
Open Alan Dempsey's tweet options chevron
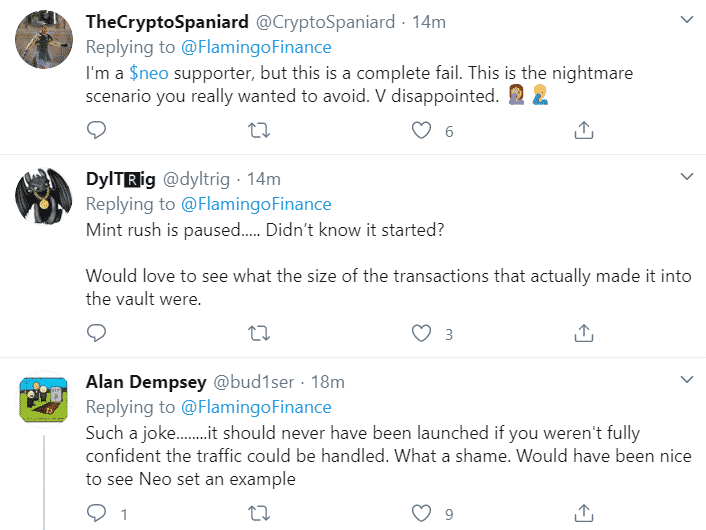coord(687,380)
